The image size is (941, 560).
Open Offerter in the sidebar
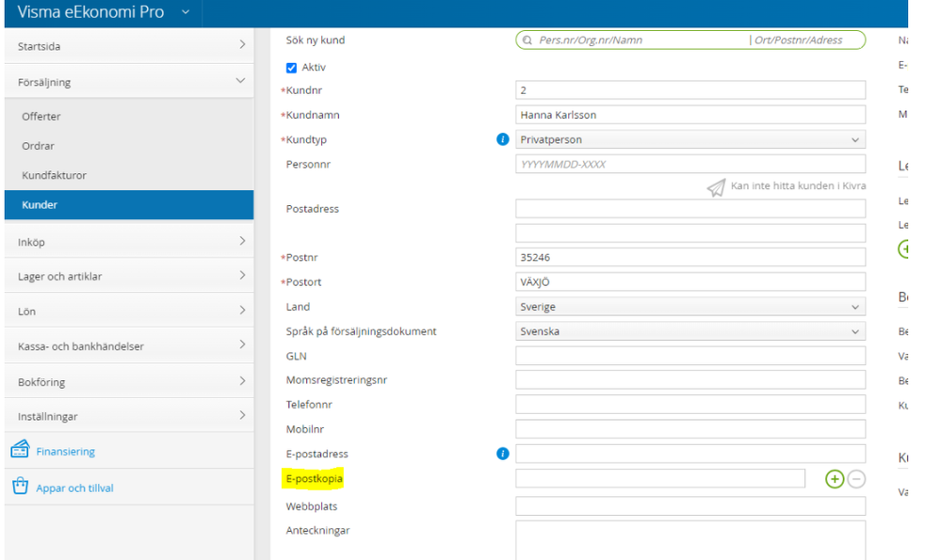pos(41,117)
